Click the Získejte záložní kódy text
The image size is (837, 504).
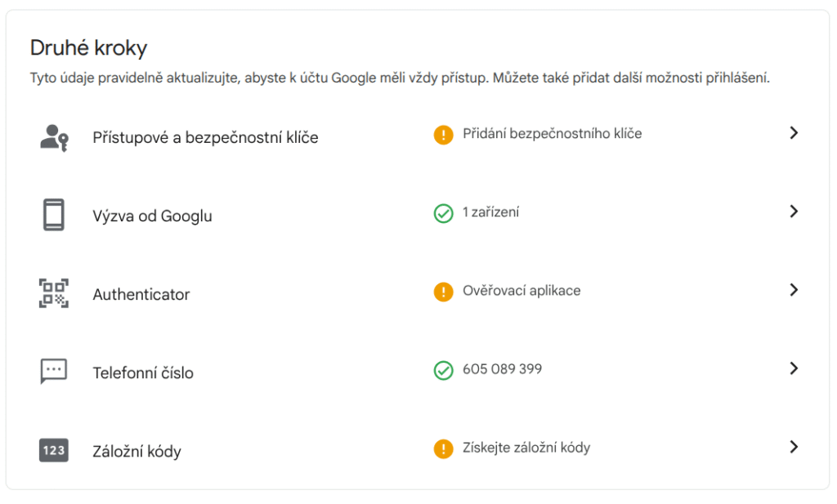click(x=526, y=448)
